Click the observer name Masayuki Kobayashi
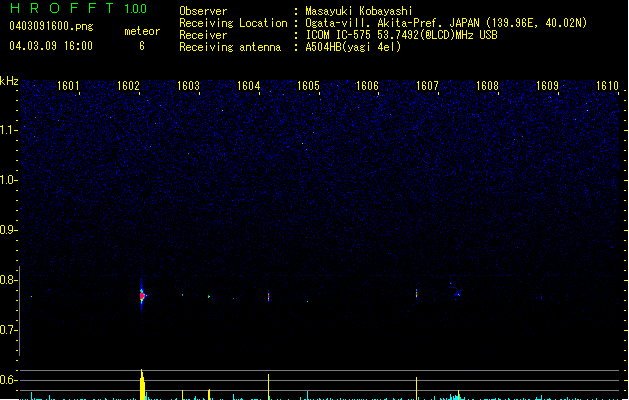The image size is (629, 400). (x=359, y=11)
